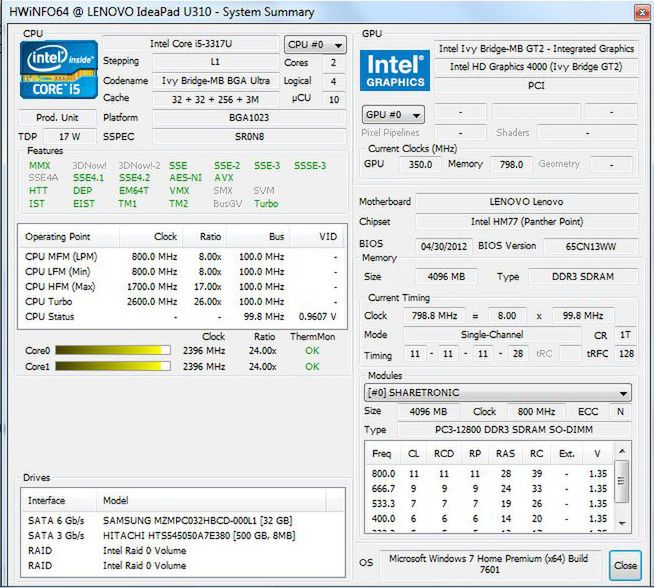Click the BIOS date 04/30/2012 field
Viewport: 654px width, 588px height.
pos(444,246)
